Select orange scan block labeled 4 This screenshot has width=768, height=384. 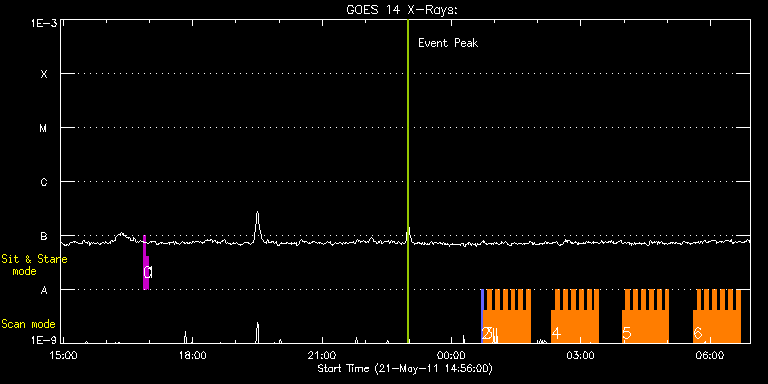[x=575, y=316]
